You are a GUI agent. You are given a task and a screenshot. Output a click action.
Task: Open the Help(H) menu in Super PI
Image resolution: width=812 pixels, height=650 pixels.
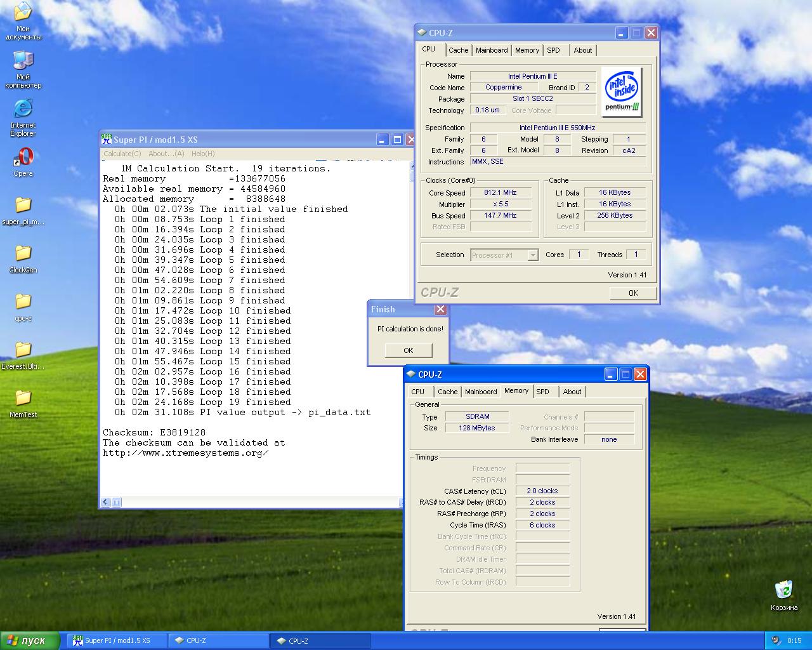[x=203, y=154]
